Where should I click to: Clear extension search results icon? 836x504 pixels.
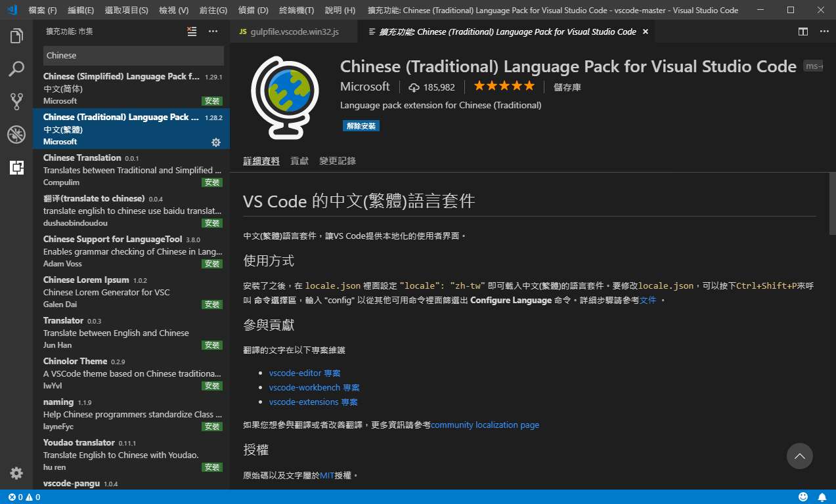pyautogui.click(x=192, y=31)
